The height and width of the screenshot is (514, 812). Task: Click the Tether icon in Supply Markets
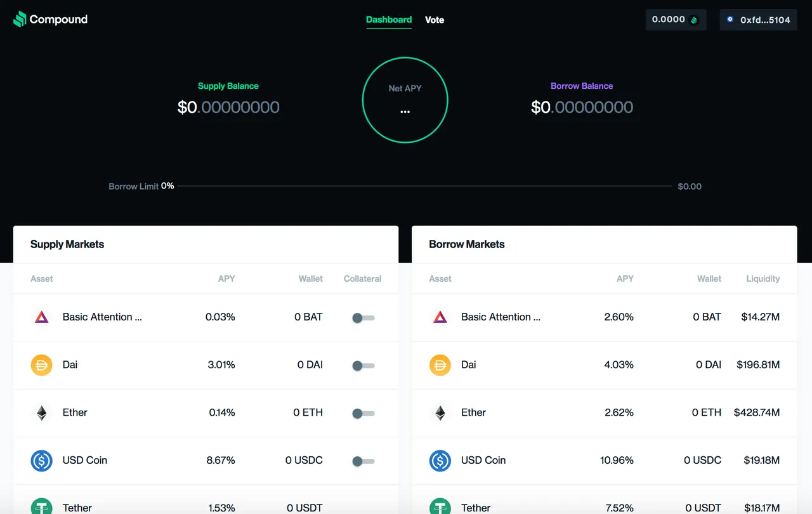[x=41, y=506]
